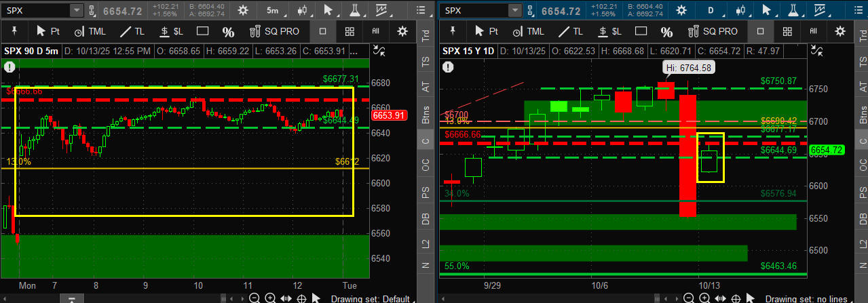The image size is (868, 303).
Task: Click zoom in magnifier below left chart
Action: 269,298
